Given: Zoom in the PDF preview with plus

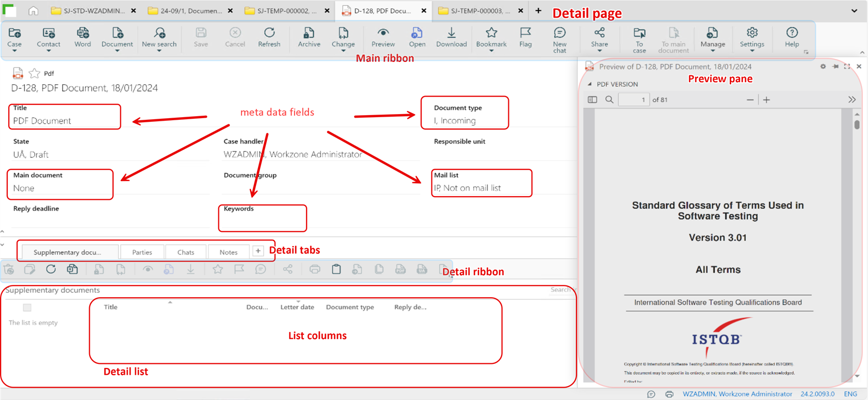Looking at the screenshot, I should coord(766,100).
